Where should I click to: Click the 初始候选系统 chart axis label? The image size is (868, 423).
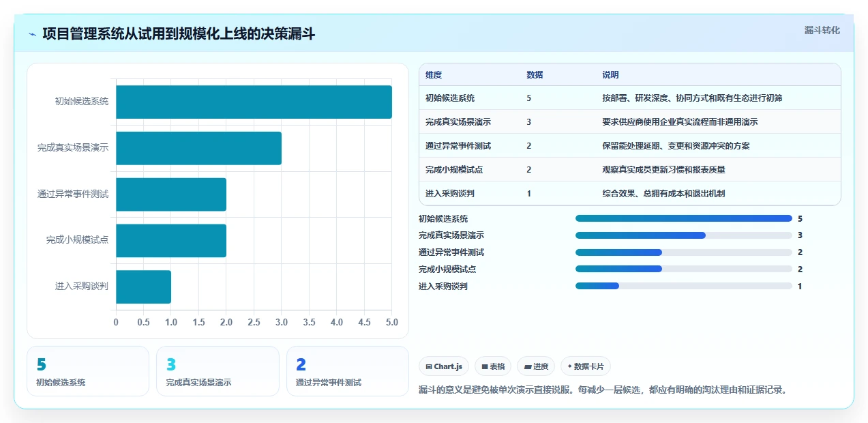(x=82, y=102)
